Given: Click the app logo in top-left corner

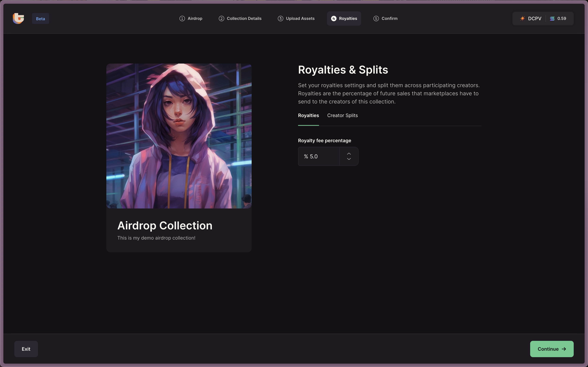Looking at the screenshot, I should pos(19,19).
